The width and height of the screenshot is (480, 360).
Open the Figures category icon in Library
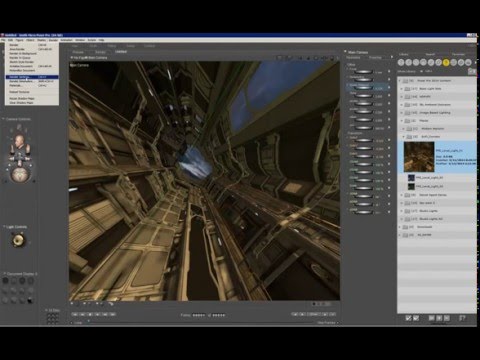(x=401, y=63)
